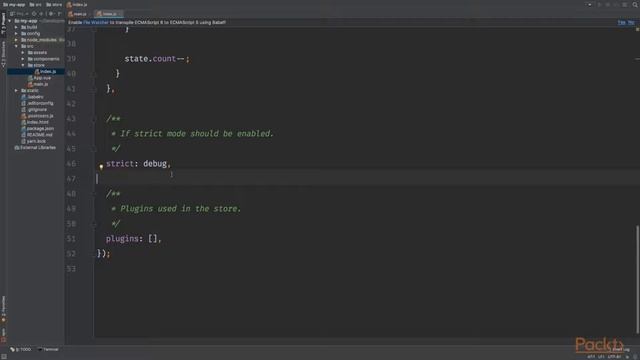The width and height of the screenshot is (640, 360).
Task: Select index.js in the project tree
Action: tap(45, 71)
